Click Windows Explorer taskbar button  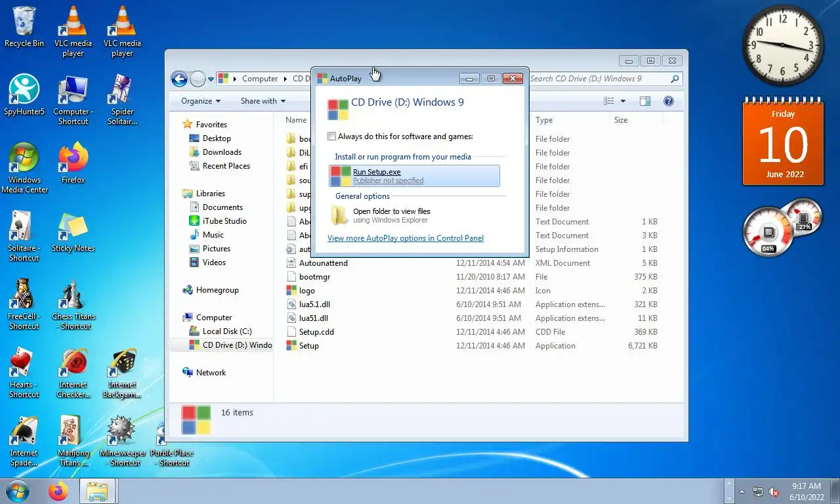[98, 491]
